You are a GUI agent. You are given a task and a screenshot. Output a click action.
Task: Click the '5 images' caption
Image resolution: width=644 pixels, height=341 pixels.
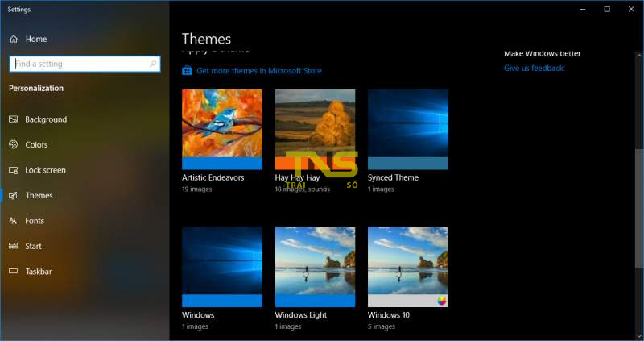(x=381, y=326)
